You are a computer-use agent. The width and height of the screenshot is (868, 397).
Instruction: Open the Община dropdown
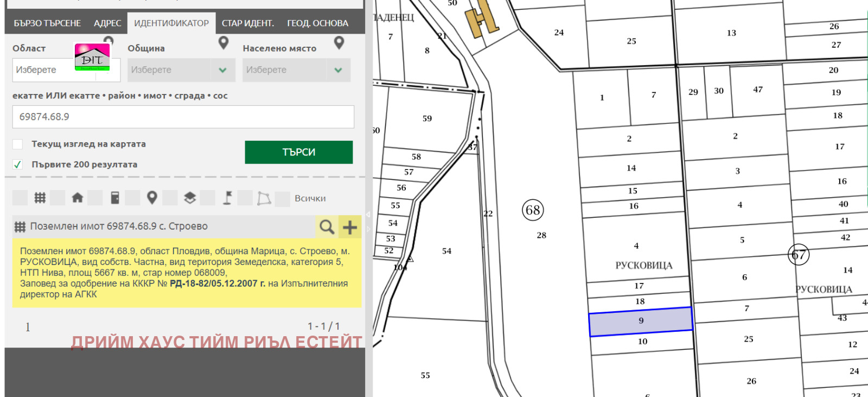(x=181, y=70)
